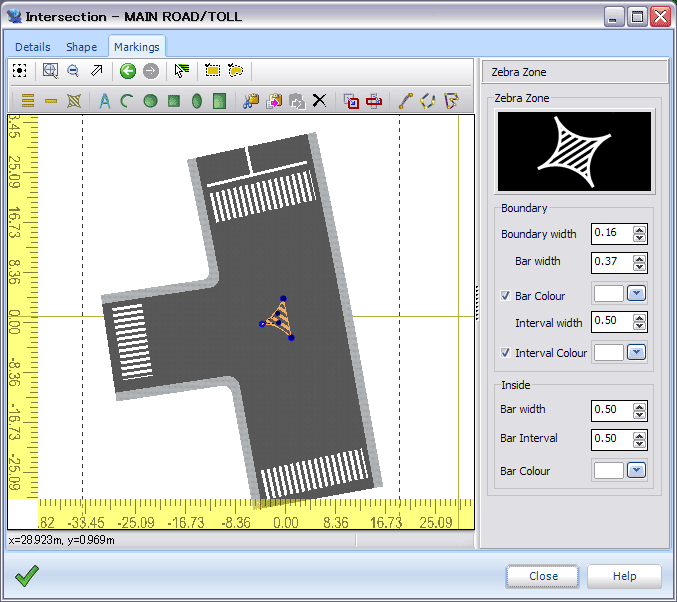Click the Help button
677x602 pixels.
pyautogui.click(x=624, y=576)
